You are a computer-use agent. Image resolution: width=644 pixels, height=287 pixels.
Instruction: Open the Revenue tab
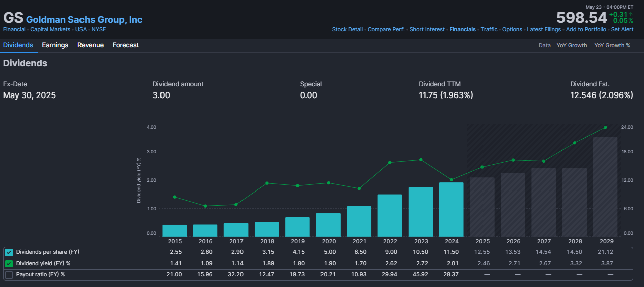point(91,45)
